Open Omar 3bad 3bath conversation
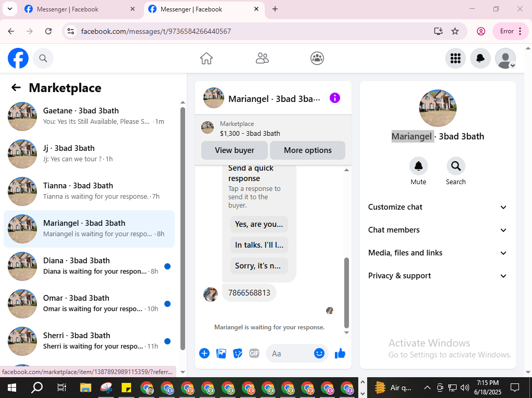This screenshot has height=398, width=532. click(89, 304)
